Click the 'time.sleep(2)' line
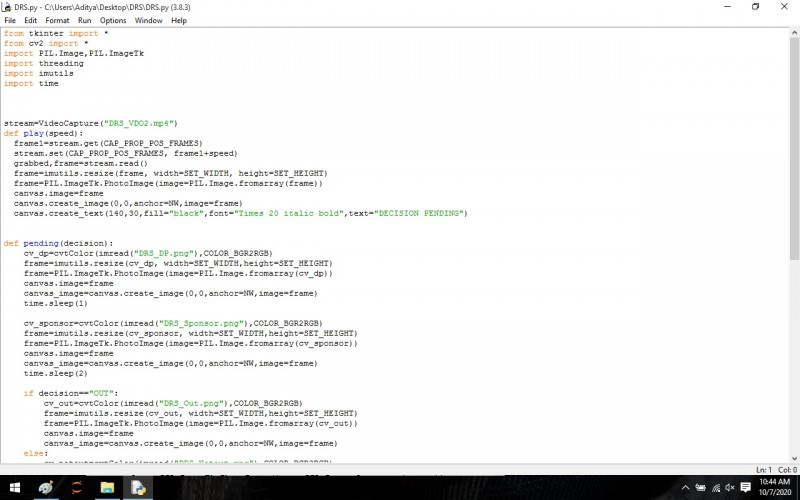This screenshot has height=500, width=800. point(56,373)
